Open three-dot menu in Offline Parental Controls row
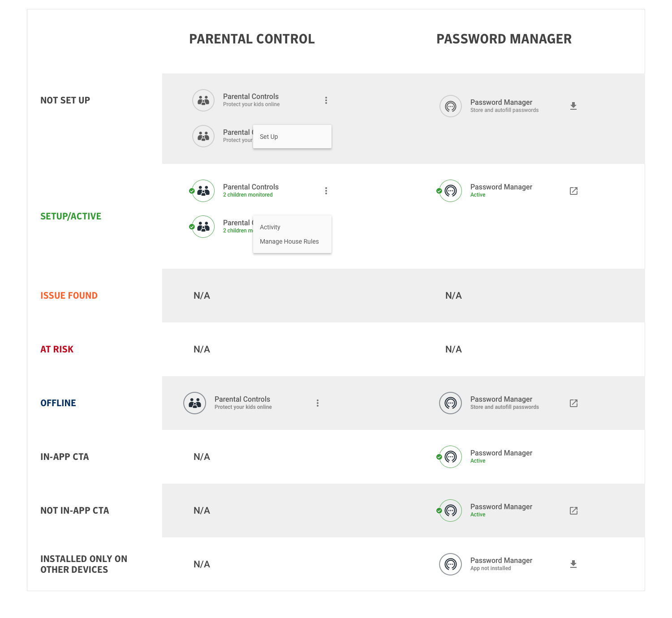Screen dimensions: 672x618 click(318, 403)
